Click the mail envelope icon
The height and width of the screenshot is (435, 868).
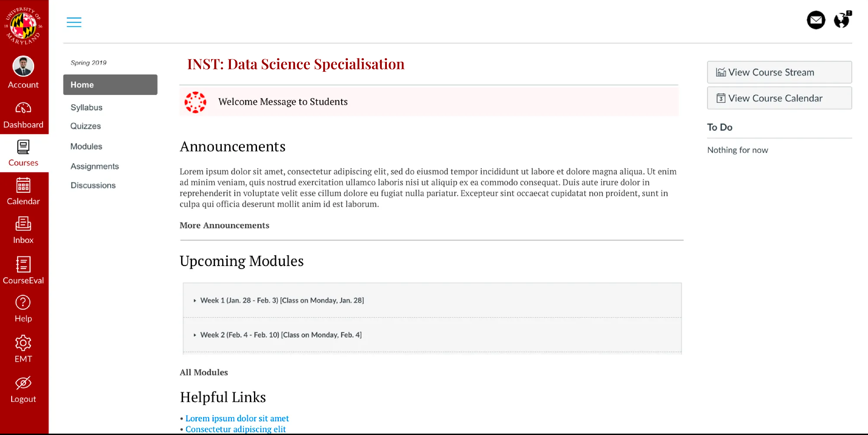816,21
